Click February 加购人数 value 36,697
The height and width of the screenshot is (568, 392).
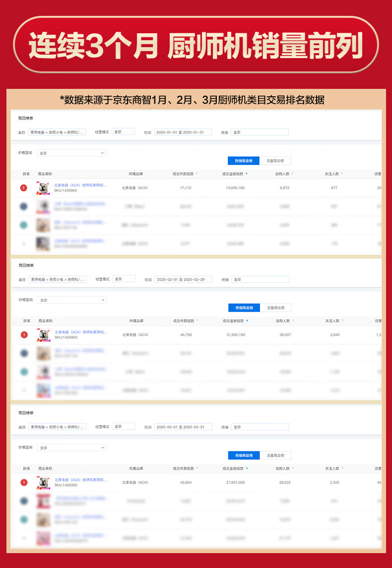(x=285, y=335)
